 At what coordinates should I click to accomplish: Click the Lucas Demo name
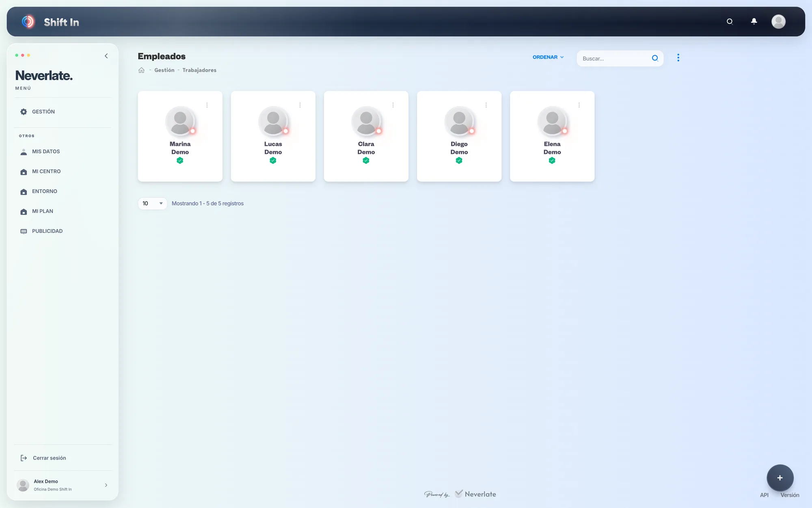point(273,148)
